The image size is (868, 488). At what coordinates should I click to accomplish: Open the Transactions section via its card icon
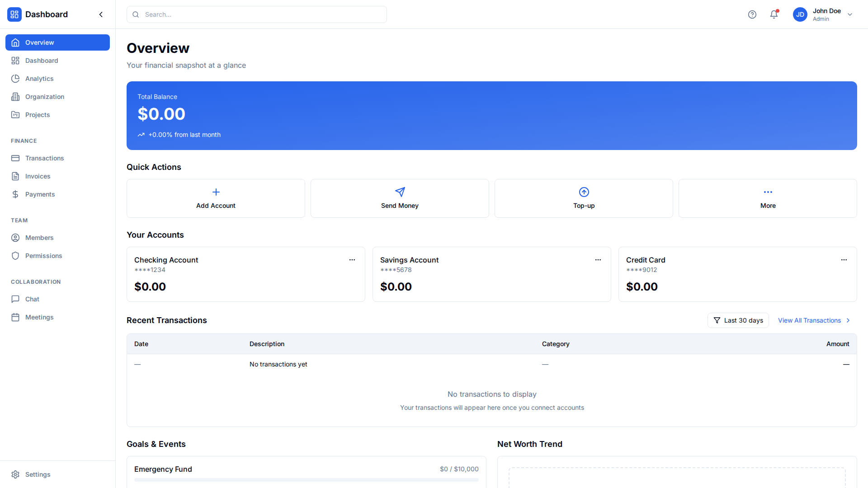(x=15, y=158)
